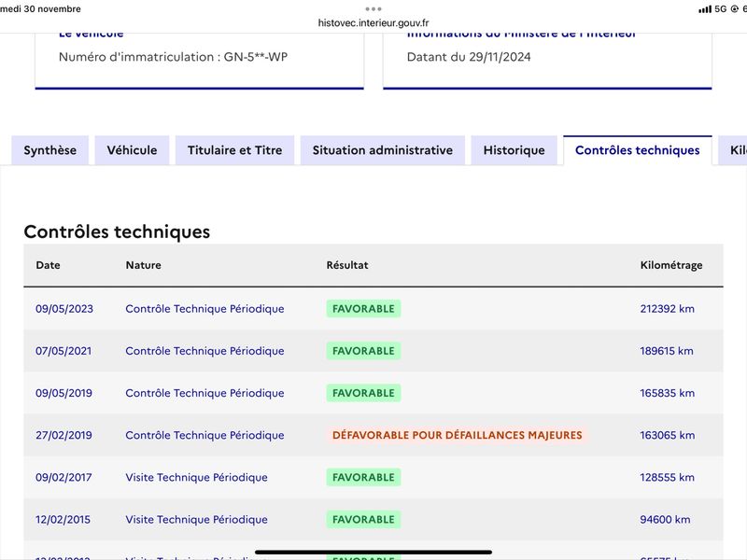Click the Contrôles techniques section heading

pyautogui.click(x=117, y=231)
